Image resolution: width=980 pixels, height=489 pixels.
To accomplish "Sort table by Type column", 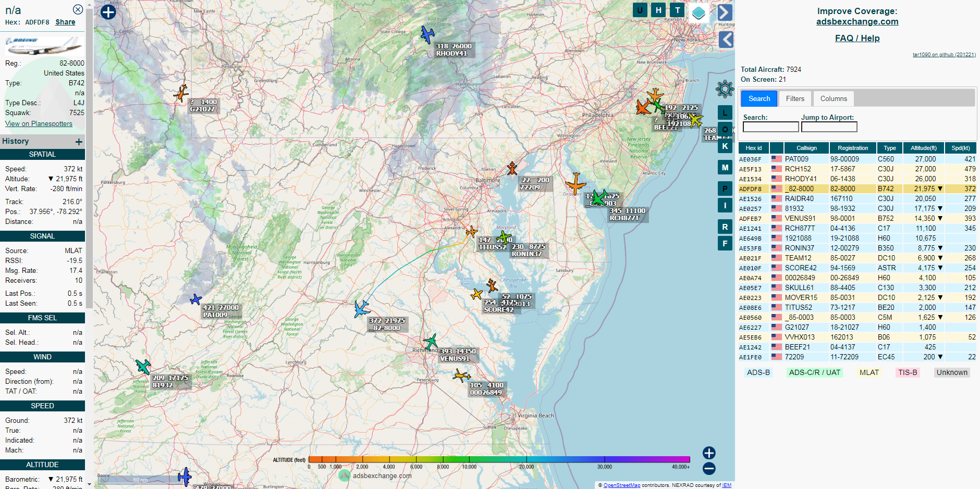I will coord(890,148).
